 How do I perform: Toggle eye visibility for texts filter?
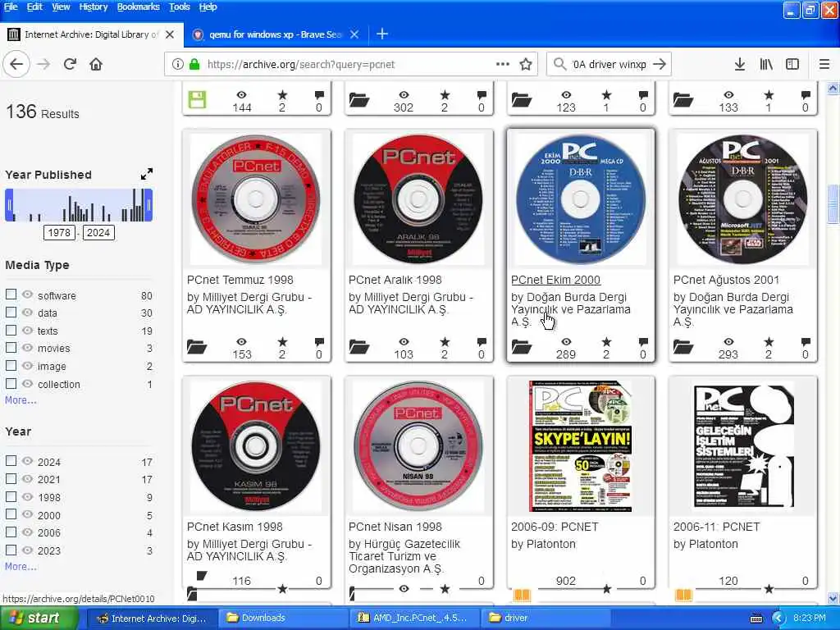(x=27, y=331)
